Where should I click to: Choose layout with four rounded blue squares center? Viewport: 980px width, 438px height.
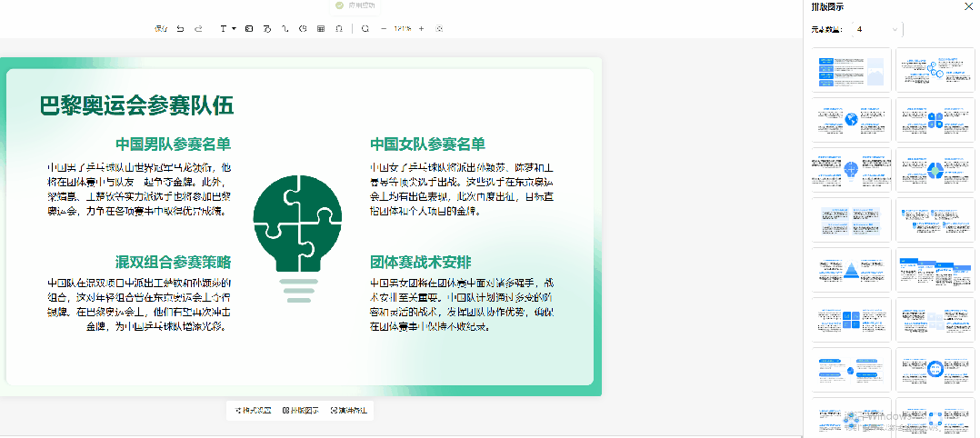point(935,120)
